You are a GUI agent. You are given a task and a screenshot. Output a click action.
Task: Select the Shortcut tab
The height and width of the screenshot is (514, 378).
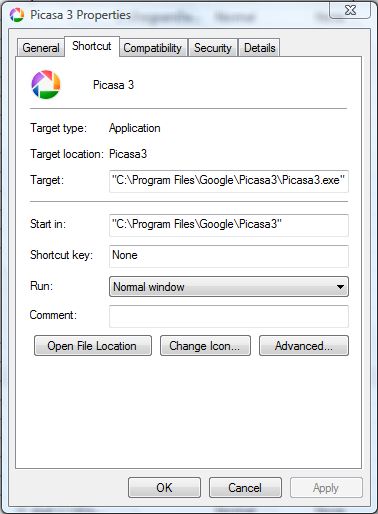[x=92, y=46]
